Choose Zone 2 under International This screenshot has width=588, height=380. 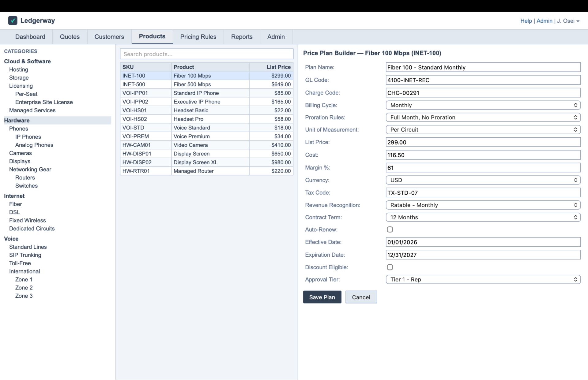tap(24, 288)
